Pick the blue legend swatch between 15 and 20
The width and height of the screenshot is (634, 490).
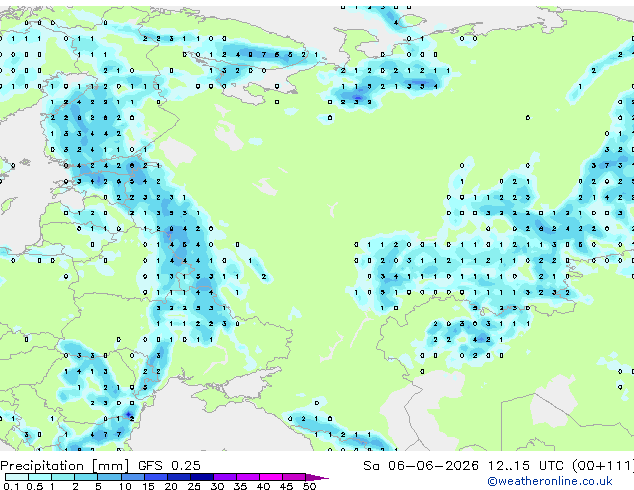pyautogui.click(x=156, y=477)
